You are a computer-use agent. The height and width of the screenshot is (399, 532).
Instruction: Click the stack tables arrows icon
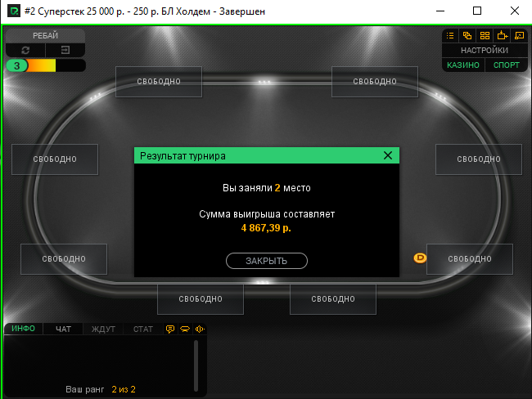pos(503,36)
